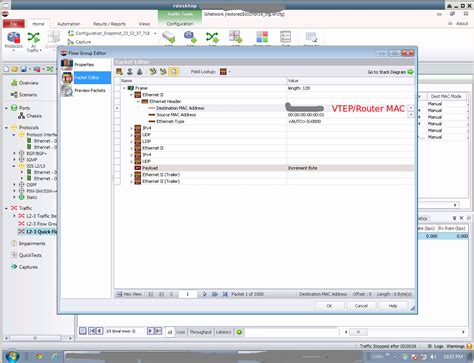Screen dimensions: 474x363
Task: Click the green Go to Stack Diagram arrow
Action: [x=410, y=72]
